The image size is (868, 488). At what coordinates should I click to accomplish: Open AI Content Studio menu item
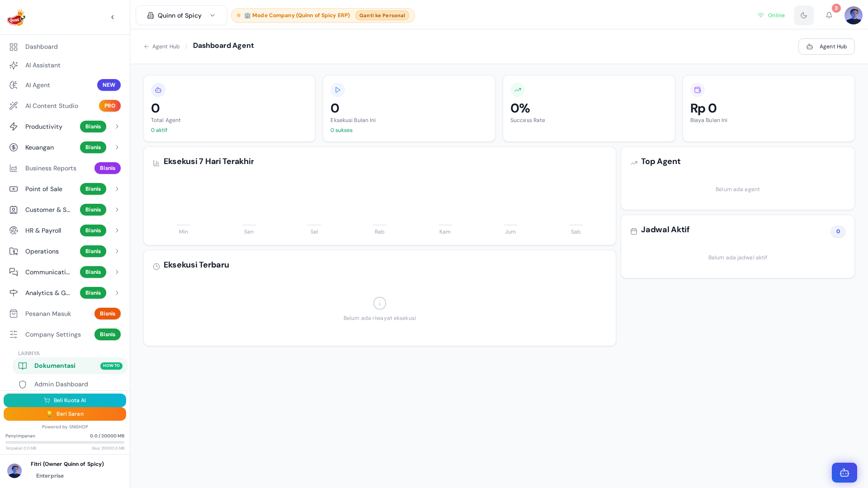click(65, 106)
